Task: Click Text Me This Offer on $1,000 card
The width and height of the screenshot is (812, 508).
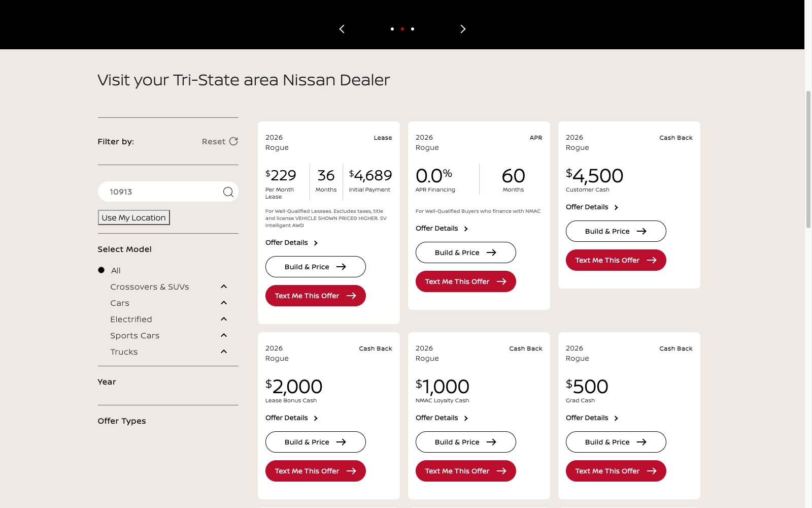Action: [465, 471]
